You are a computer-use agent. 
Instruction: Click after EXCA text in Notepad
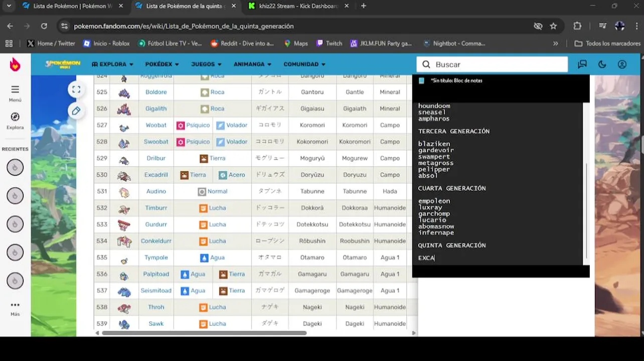[435, 258]
